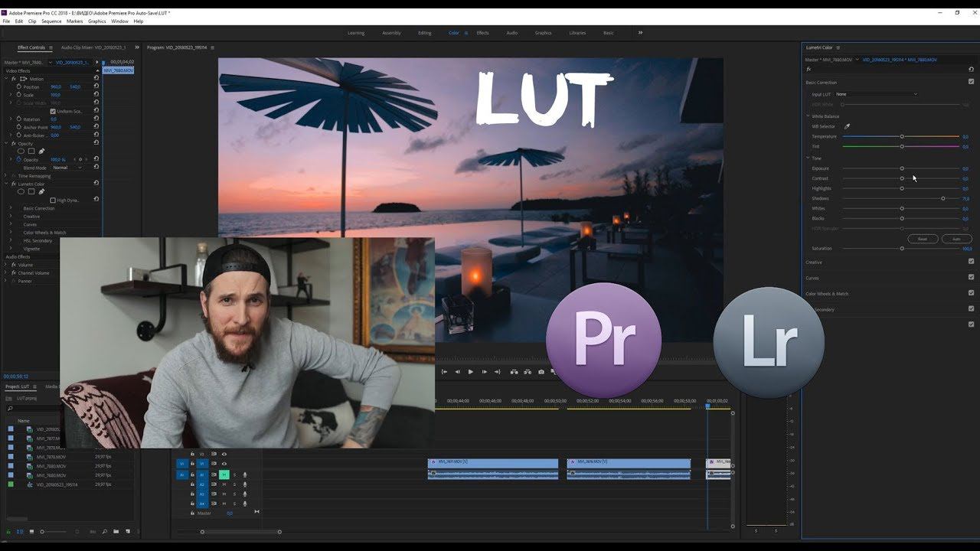Viewport: 980px width, 551px height.
Task: Create ellipse mask under Opacity
Action: point(21,151)
